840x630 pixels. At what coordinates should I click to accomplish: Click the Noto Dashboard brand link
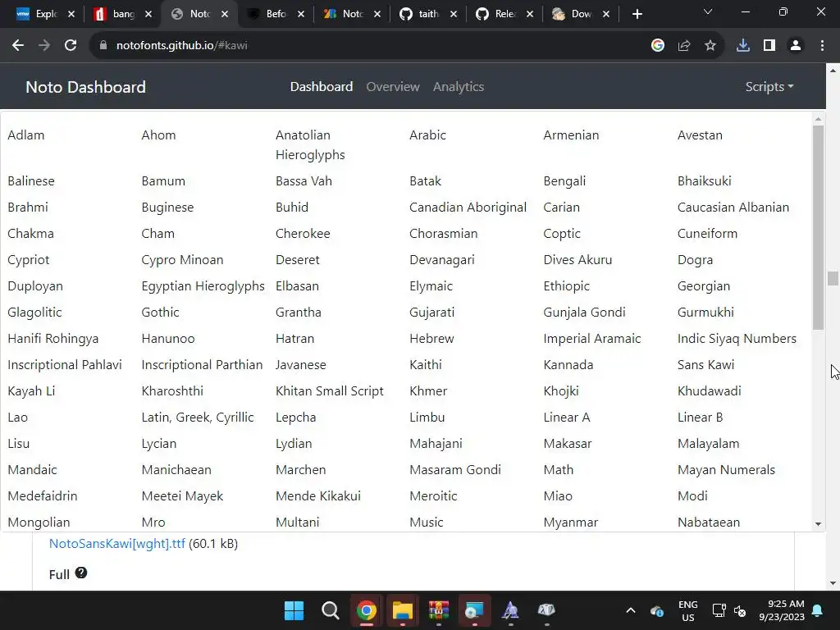(x=85, y=87)
